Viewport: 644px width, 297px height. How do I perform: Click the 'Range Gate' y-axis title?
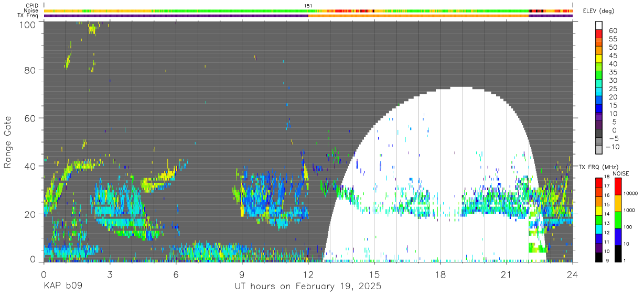click(8, 141)
